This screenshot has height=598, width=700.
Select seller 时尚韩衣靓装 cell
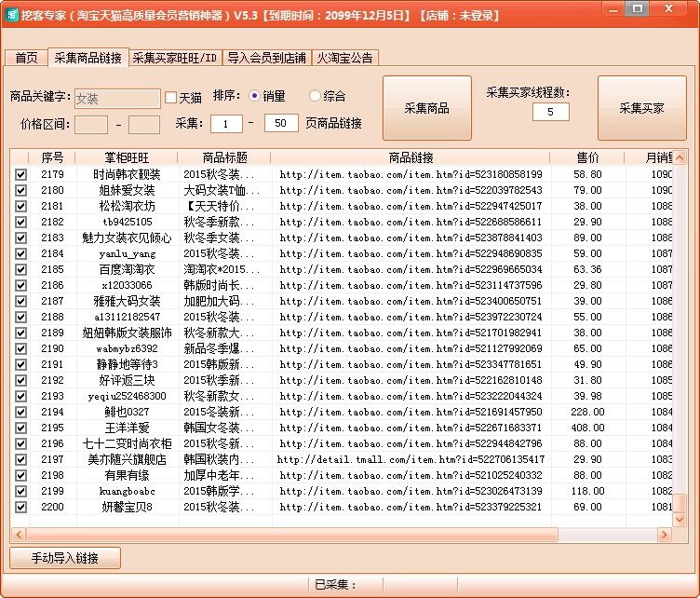coord(127,174)
